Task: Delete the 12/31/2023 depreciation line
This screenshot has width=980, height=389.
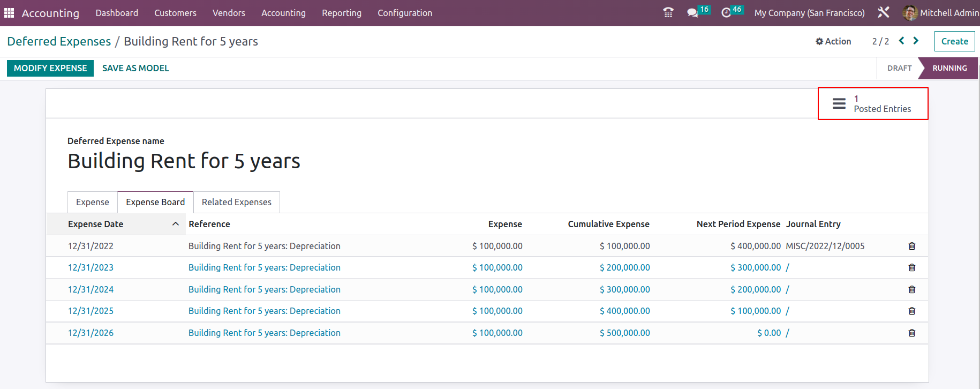Action: 912,267
